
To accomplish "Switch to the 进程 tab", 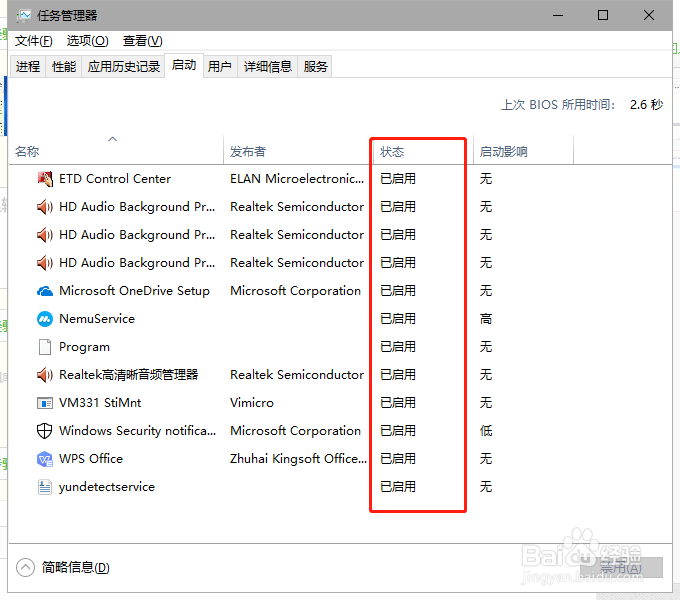I will point(28,67).
